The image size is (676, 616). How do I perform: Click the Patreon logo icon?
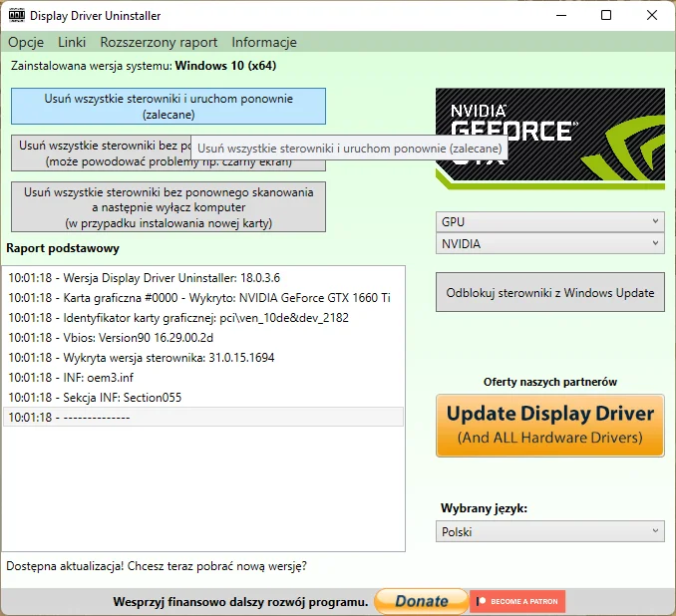(x=482, y=601)
